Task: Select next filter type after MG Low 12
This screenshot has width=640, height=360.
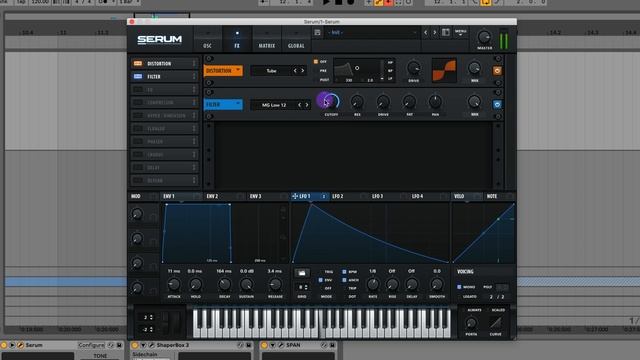Action: point(307,105)
